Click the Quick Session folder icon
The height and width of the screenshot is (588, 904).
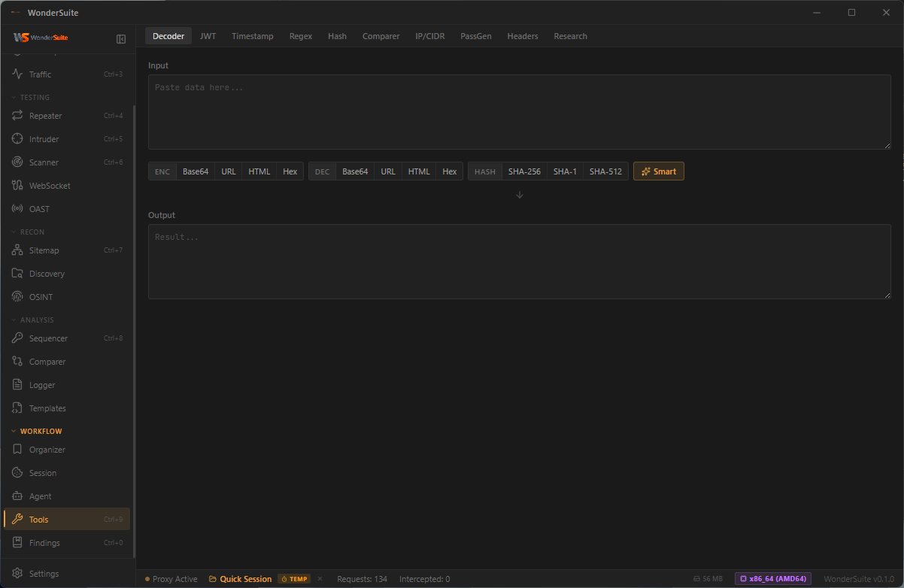coord(213,579)
